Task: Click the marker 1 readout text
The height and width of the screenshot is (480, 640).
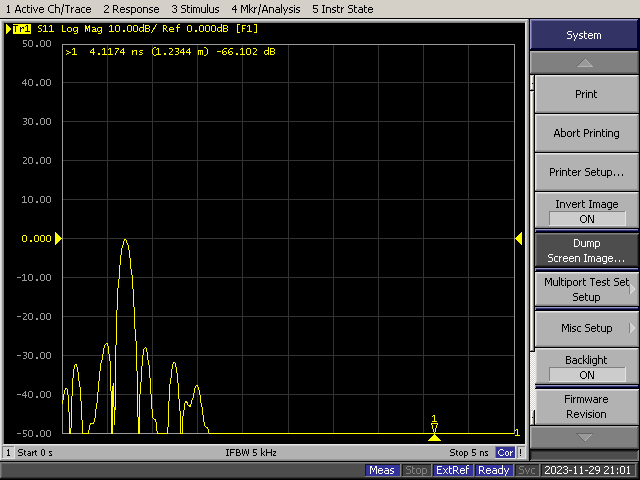Action: 170,52
